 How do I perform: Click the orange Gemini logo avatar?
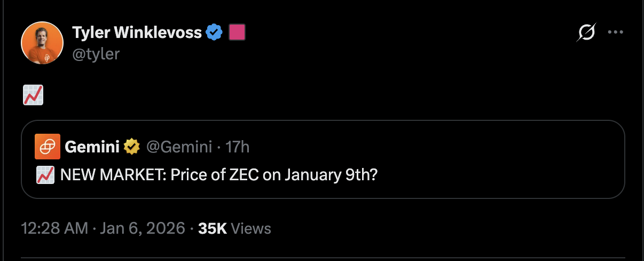(48, 147)
